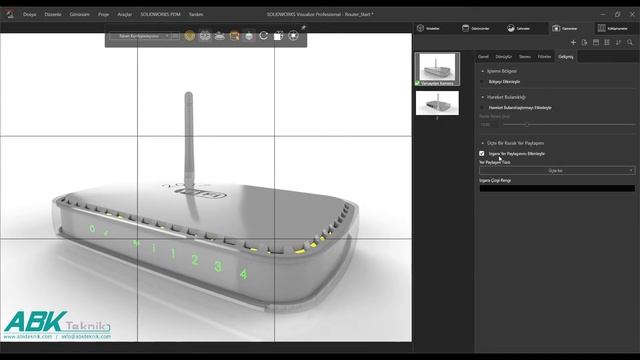Click the turntable-shaped icon in floating toolbar
Viewport: 640px width, 360px height.
(x=220, y=36)
